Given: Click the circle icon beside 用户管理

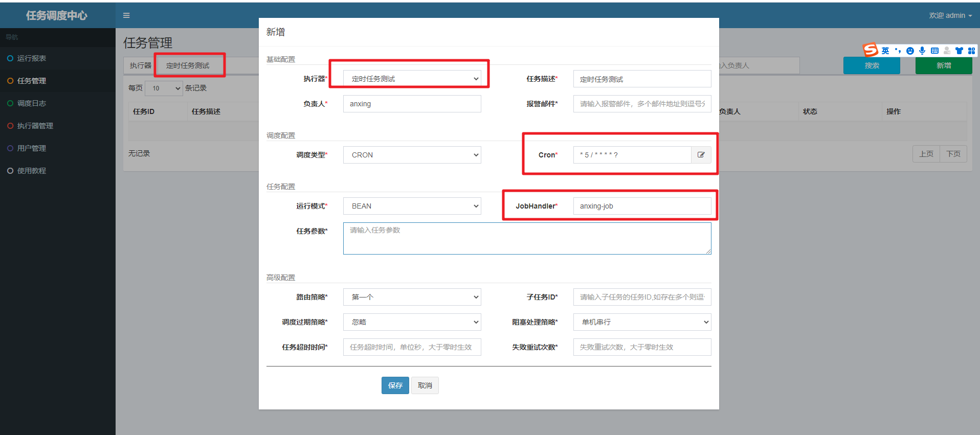Looking at the screenshot, I should 10,148.
